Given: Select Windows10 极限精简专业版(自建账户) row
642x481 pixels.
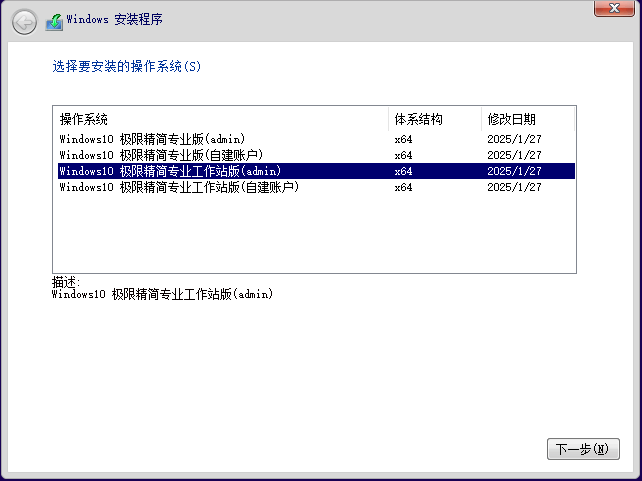Looking at the screenshot, I should tap(316, 155).
